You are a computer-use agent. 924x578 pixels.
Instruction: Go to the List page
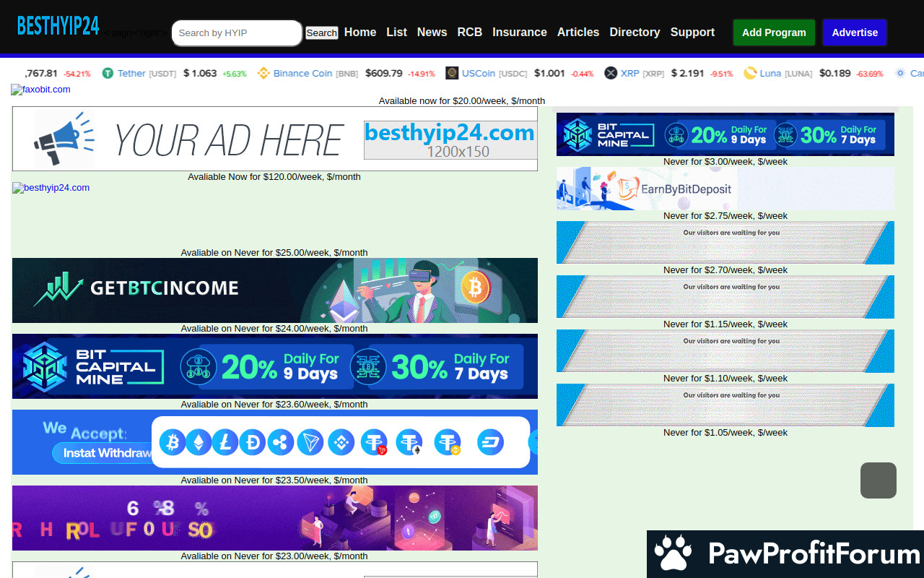point(396,32)
